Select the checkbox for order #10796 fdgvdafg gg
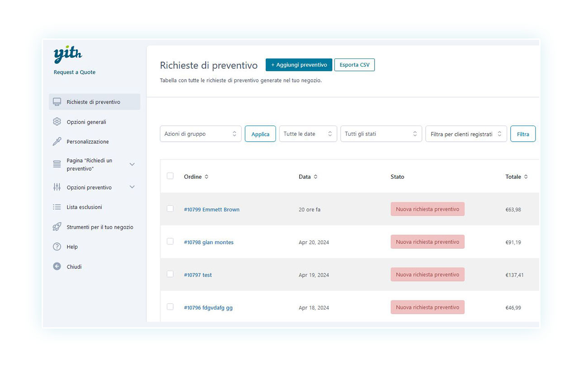 pos(170,306)
